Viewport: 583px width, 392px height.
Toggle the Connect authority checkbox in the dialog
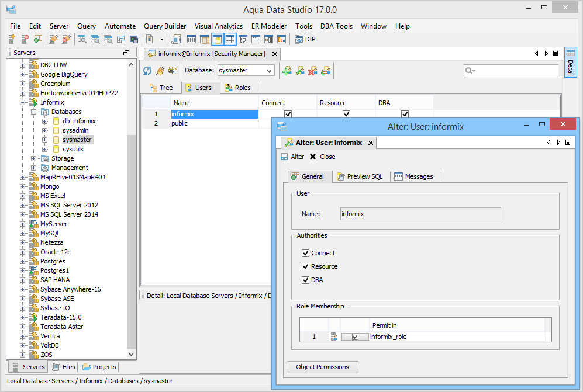coord(306,253)
